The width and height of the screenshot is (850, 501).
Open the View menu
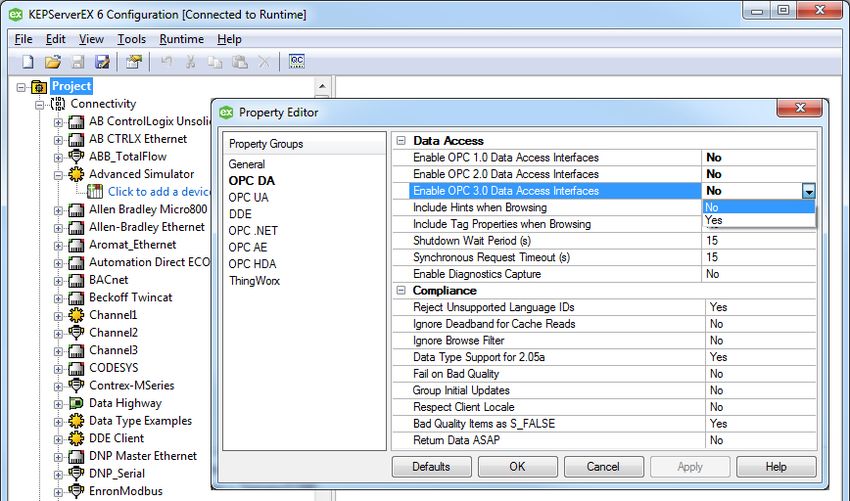pos(91,39)
